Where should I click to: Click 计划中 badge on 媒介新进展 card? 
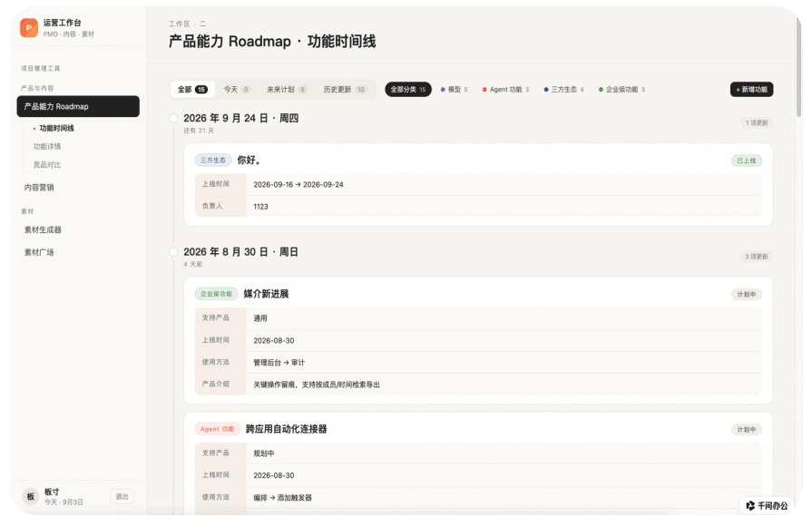point(747,294)
